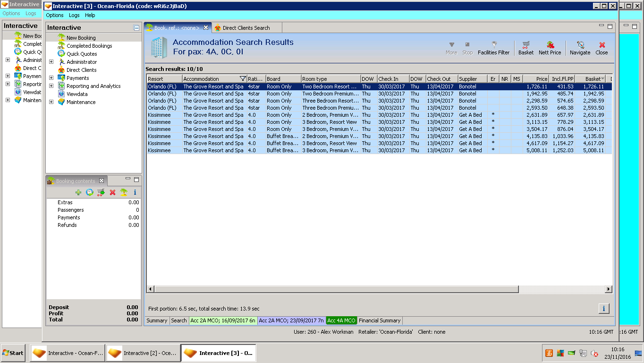
Task: Expand Maintenance node in the background Interactive window
Action: (x=8, y=100)
